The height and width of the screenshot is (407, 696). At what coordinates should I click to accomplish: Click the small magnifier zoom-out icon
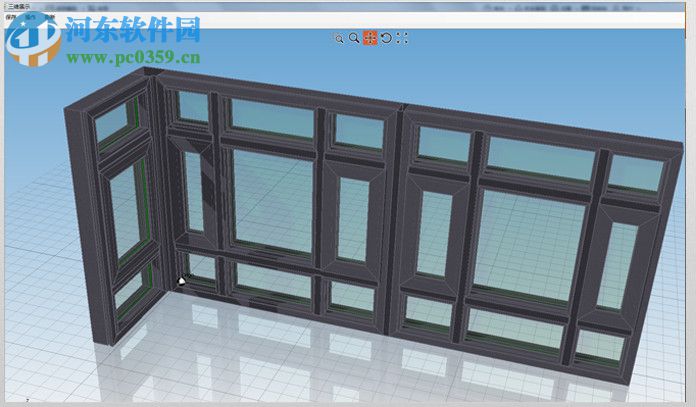click(x=339, y=39)
